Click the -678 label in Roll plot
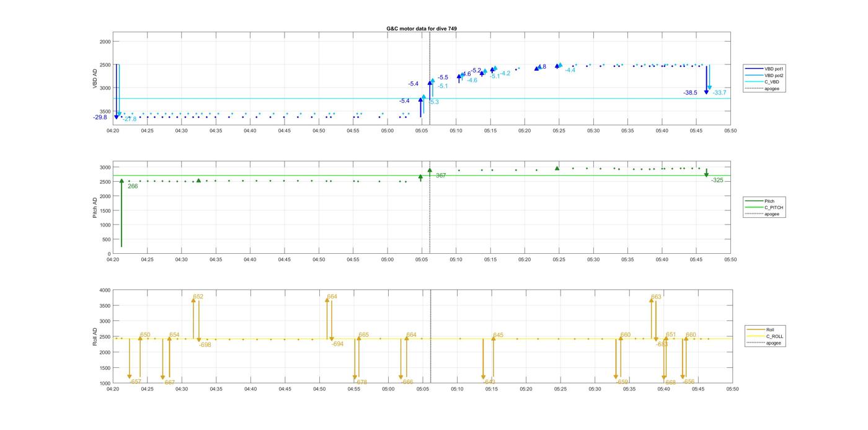This screenshot has width=868, height=430. (x=361, y=382)
